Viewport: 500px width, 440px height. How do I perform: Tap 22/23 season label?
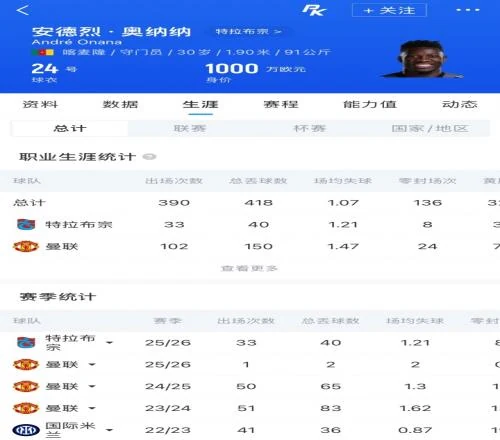tap(168, 430)
